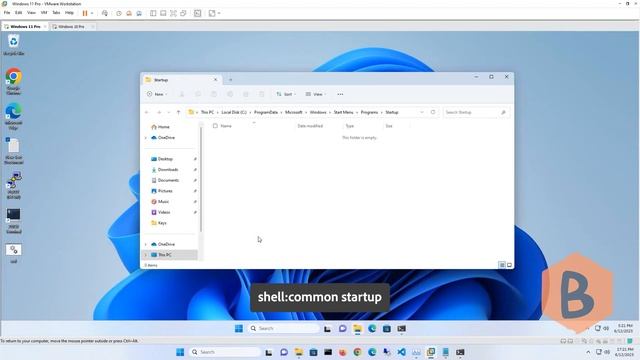Open Google Chrome shortcut on guest desktop
Screen dimensions: 640x360
point(13,81)
